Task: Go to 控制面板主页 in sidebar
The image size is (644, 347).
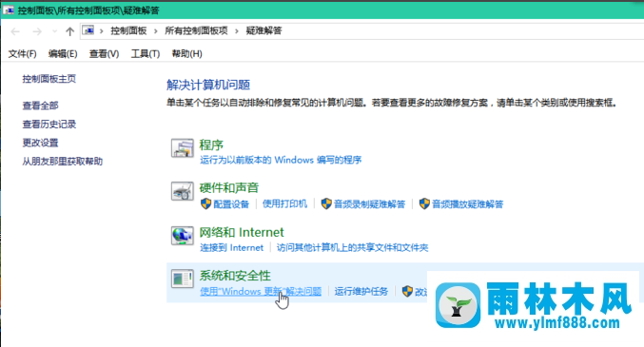Action: tap(49, 79)
